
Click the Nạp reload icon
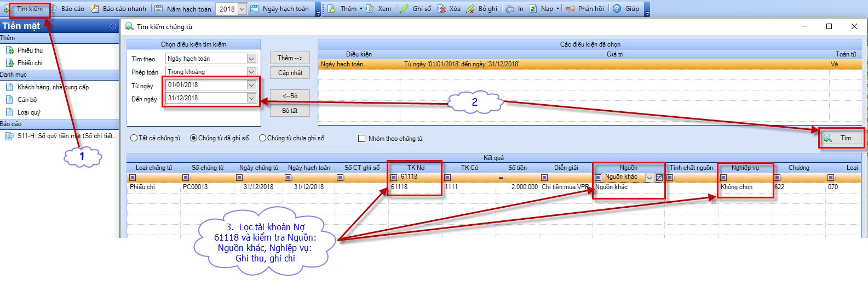tap(533, 9)
